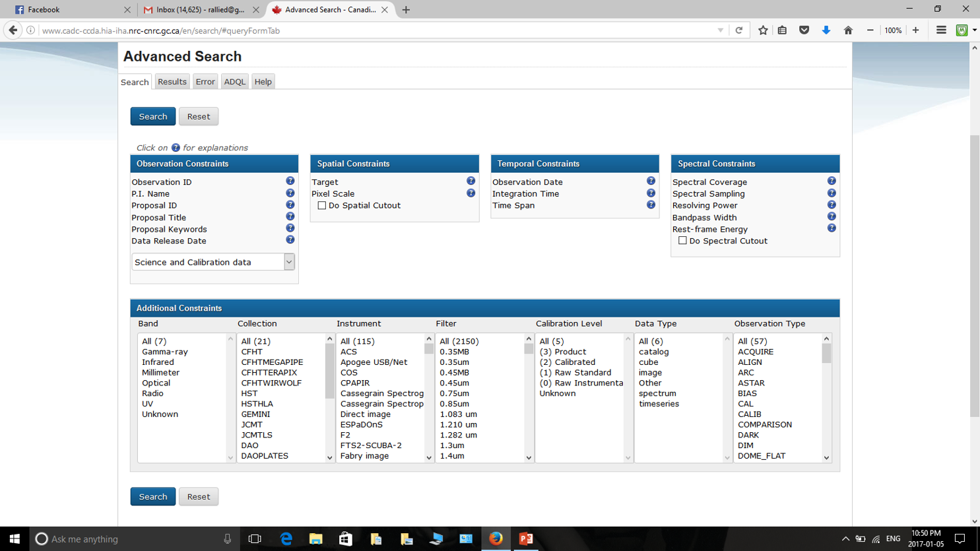Select spectrum in Data Type list

tap(657, 393)
